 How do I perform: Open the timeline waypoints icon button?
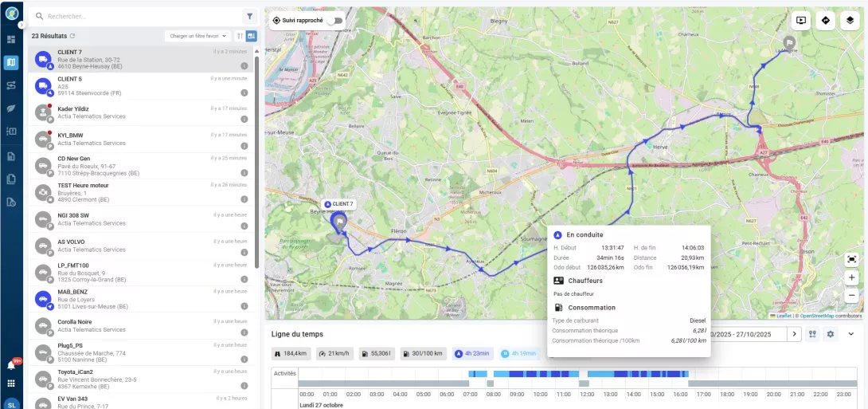point(812,334)
